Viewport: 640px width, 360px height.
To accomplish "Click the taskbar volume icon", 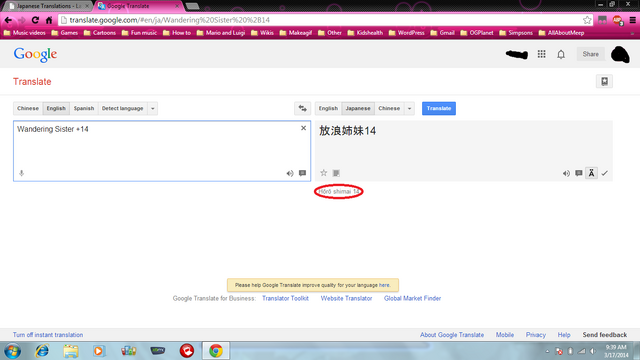I will pyautogui.click(x=593, y=351).
